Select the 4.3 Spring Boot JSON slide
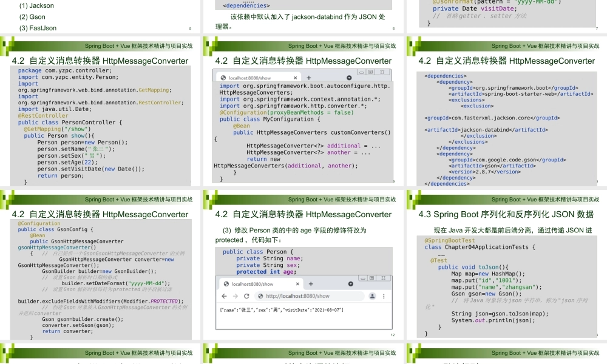 pos(507,265)
